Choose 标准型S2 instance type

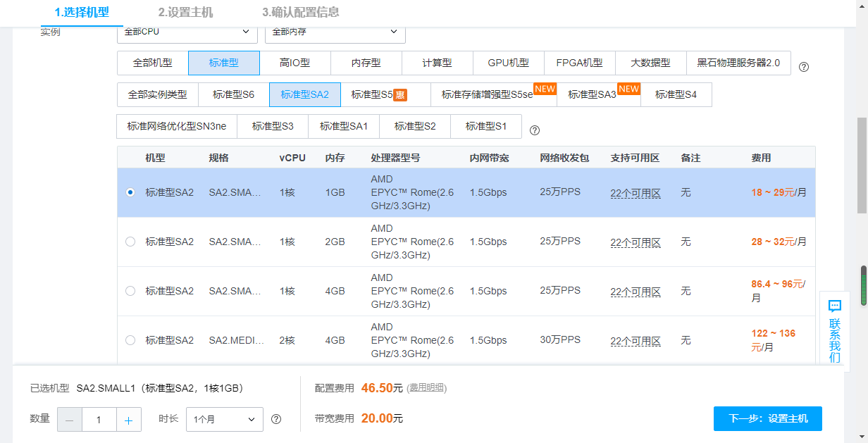click(x=415, y=127)
